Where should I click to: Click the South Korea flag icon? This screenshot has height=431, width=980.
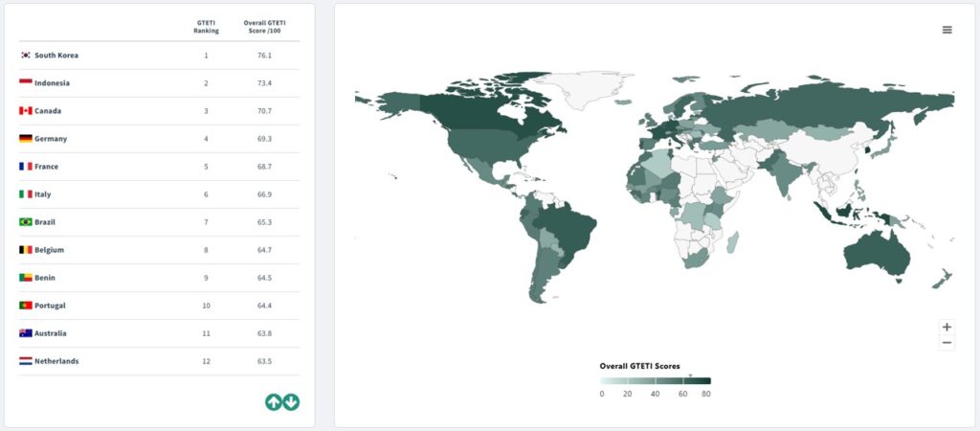pos(26,56)
